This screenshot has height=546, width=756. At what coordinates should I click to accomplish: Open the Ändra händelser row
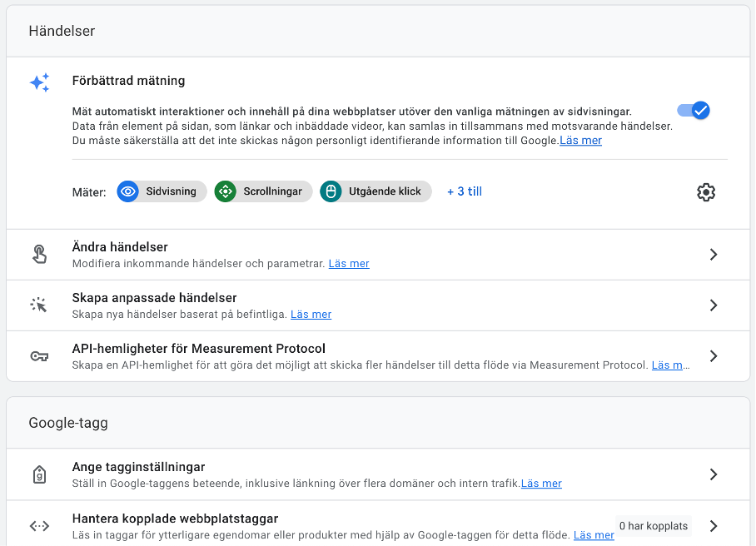(378, 255)
